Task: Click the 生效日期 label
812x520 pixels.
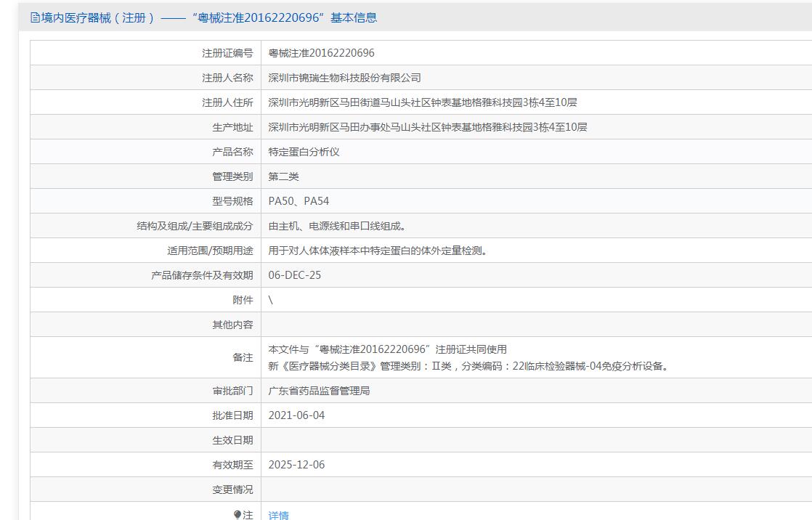Action: point(232,440)
